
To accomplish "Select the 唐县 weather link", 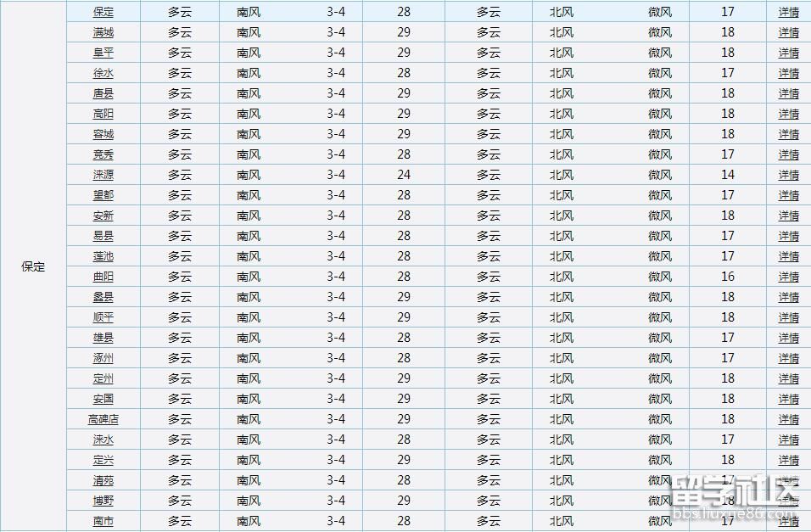I will [x=102, y=93].
